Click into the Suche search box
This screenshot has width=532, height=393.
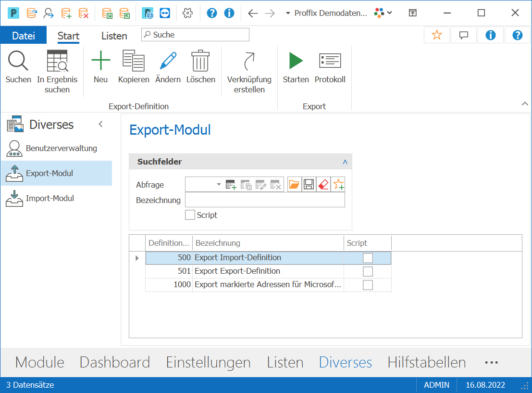[196, 35]
